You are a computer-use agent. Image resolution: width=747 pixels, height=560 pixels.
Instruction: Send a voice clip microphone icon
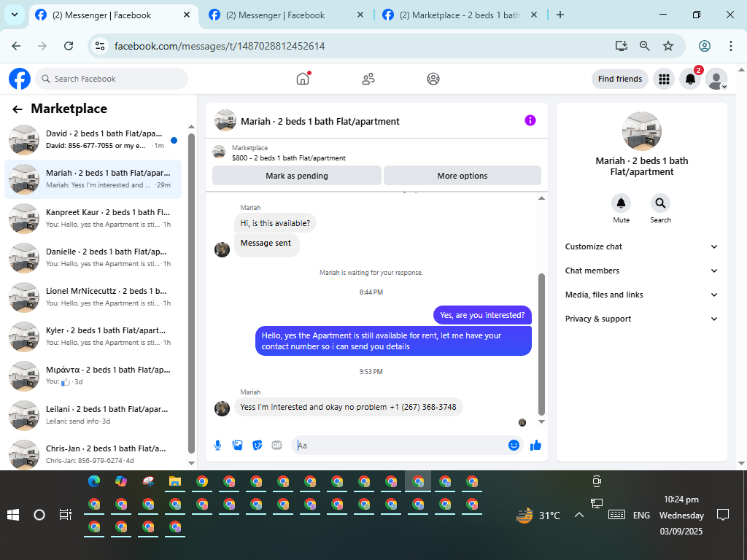(217, 446)
